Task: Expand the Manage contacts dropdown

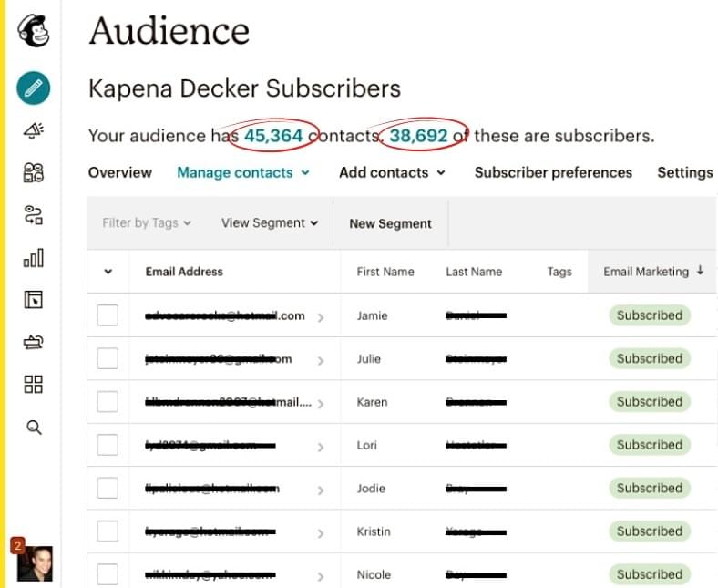Action: [x=243, y=172]
